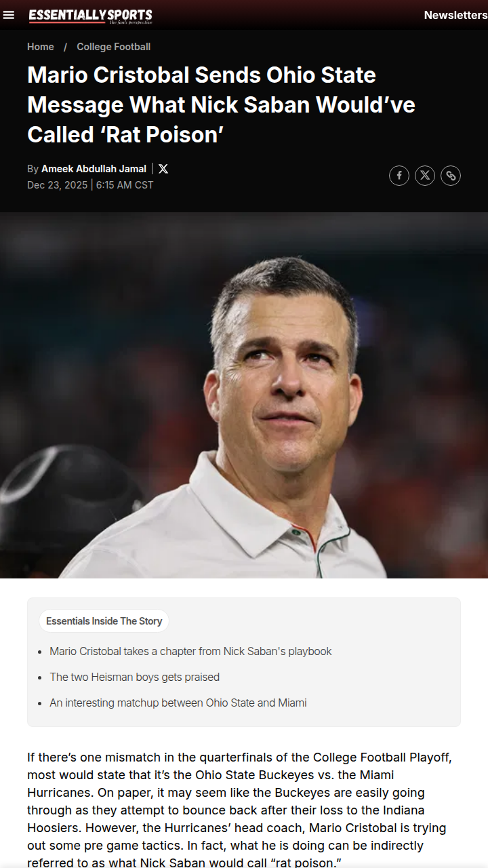The height and width of the screenshot is (868, 488).
Task: Click the Mario Cristobal headline
Action: [221, 104]
